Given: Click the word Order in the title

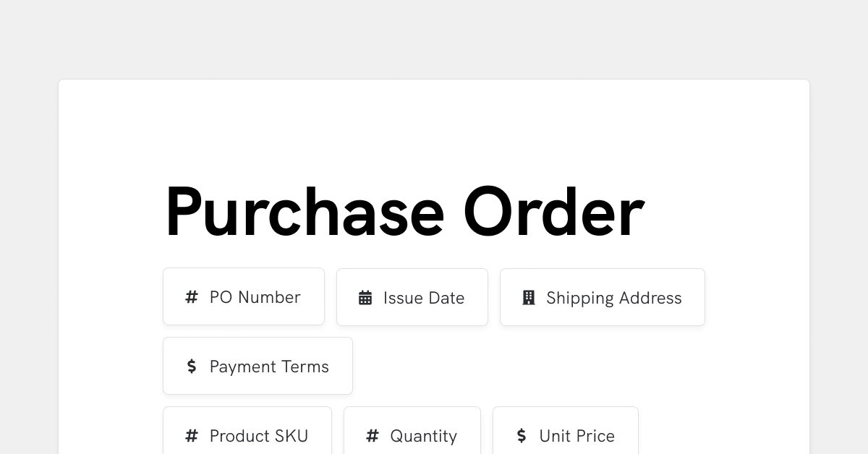Looking at the screenshot, I should (553, 212).
